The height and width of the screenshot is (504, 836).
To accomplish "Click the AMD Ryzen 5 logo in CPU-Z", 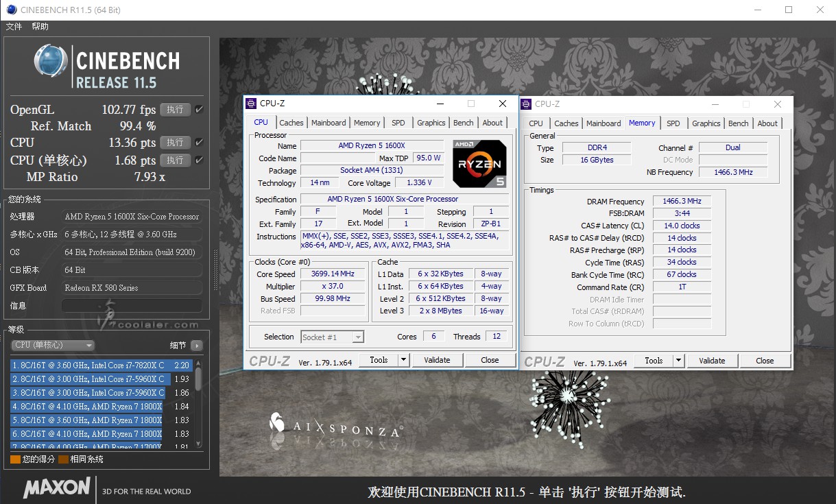I will pos(480,163).
